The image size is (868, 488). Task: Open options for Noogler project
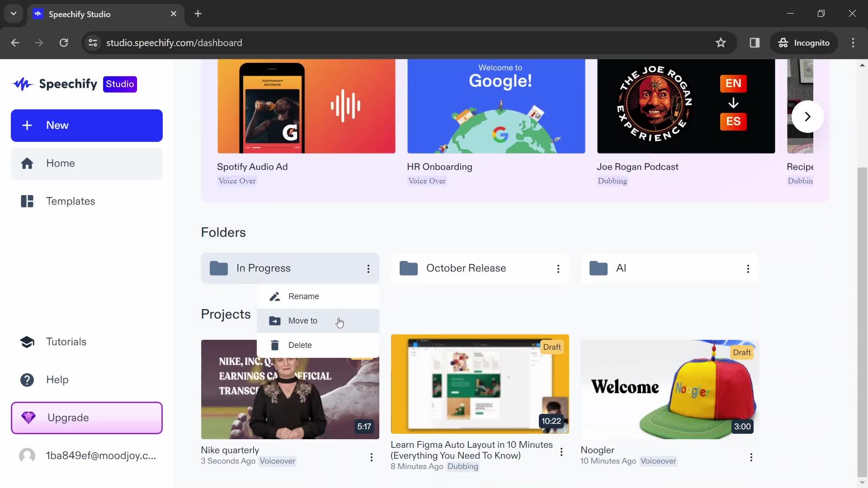coord(751,457)
